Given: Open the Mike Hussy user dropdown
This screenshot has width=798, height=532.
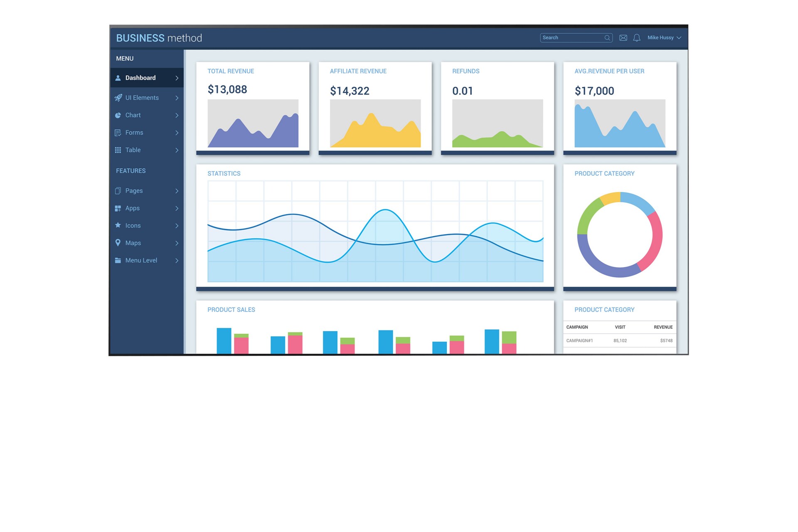Looking at the screenshot, I should (x=664, y=38).
